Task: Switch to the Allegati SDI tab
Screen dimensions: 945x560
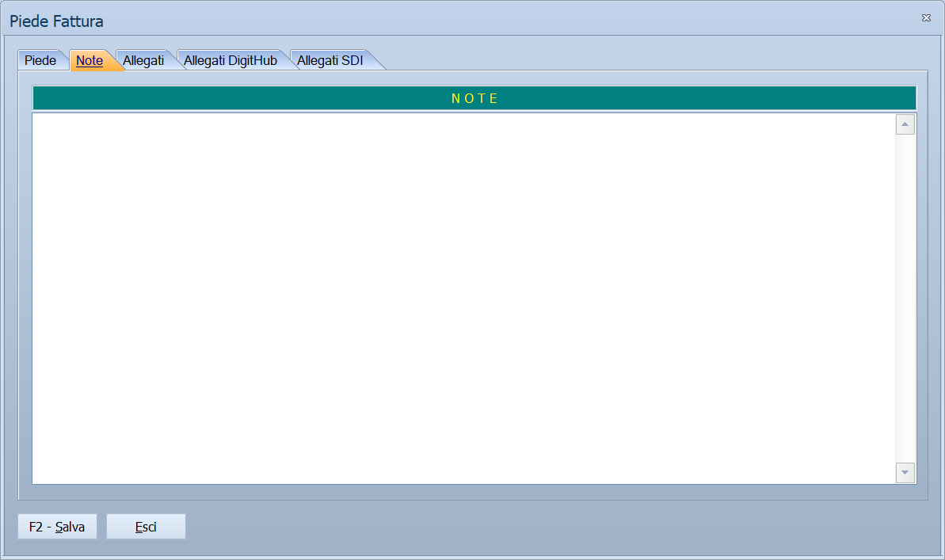Action: (330, 60)
